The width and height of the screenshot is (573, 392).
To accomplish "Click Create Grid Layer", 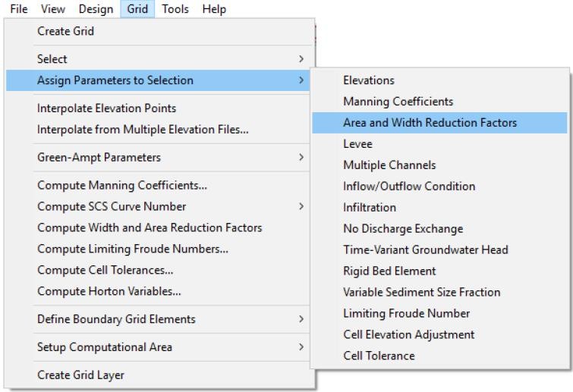I will click(x=80, y=375).
